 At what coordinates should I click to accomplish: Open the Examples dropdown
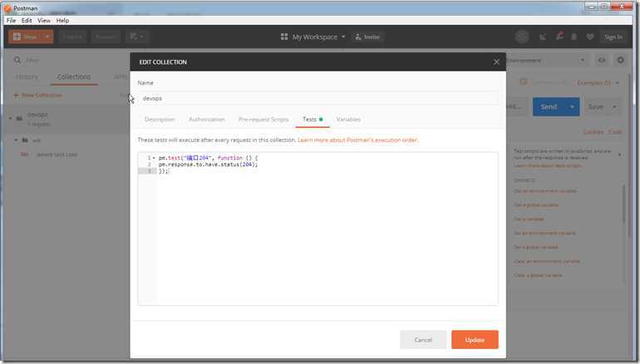(x=598, y=83)
